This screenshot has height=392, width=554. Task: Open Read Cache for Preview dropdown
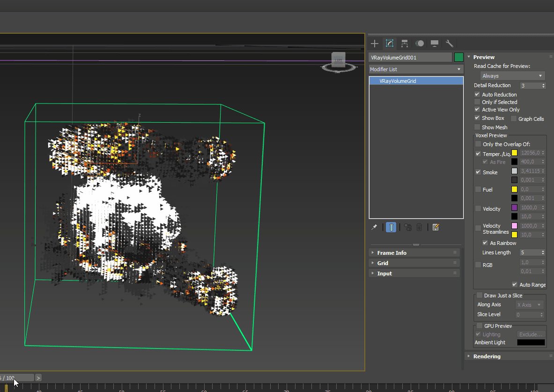click(x=513, y=76)
